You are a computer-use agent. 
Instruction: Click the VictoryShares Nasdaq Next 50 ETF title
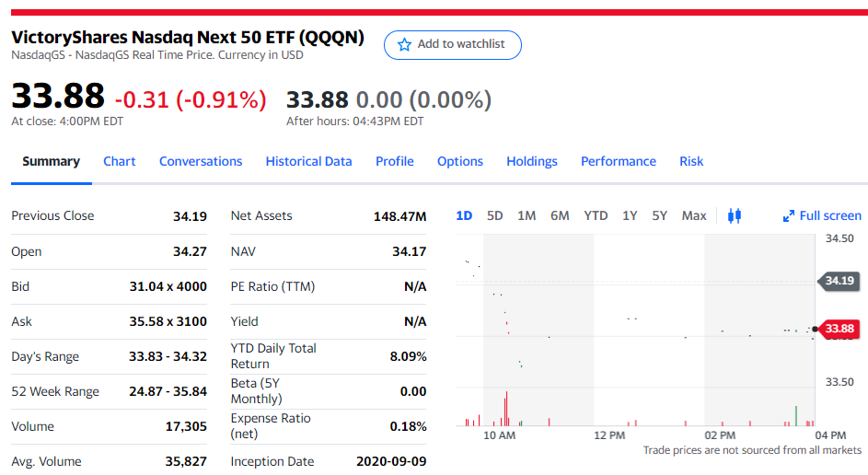pyautogui.click(x=188, y=37)
